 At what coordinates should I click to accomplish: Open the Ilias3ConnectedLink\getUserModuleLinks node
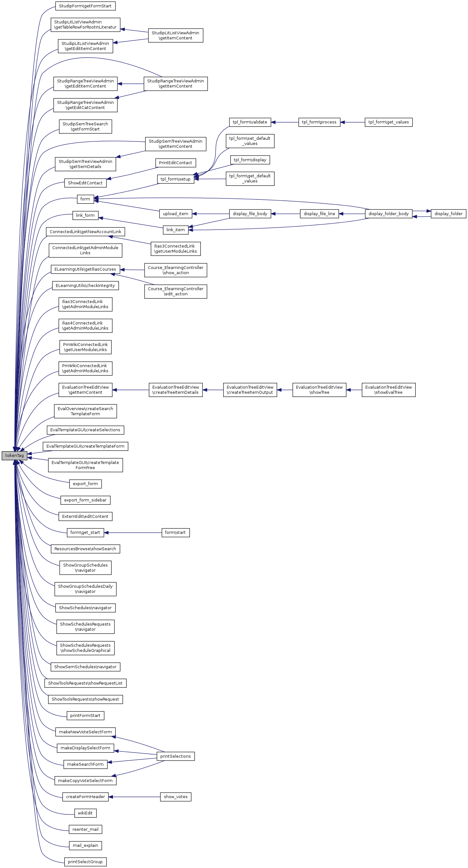pos(175,249)
